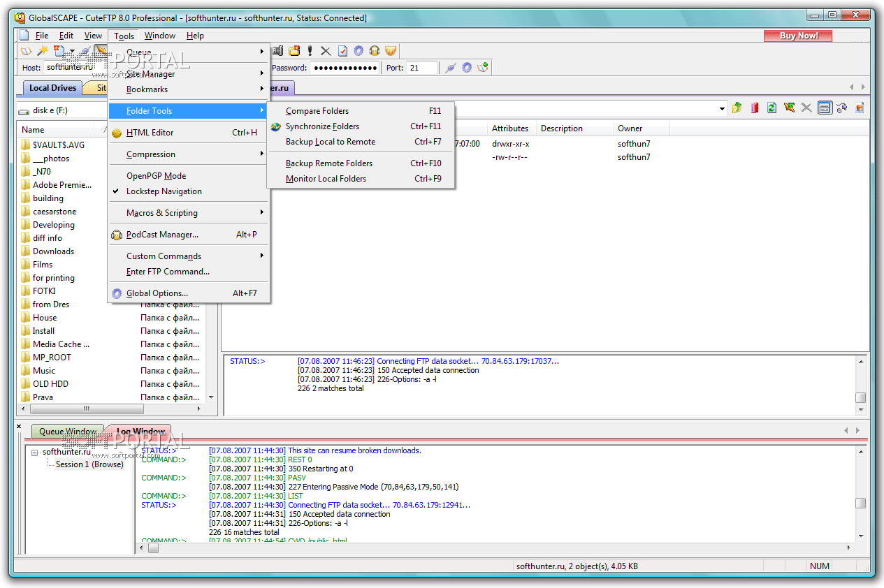Click the orange shield icon in main toolbar
This screenshot has width=884, height=588.
391,51
